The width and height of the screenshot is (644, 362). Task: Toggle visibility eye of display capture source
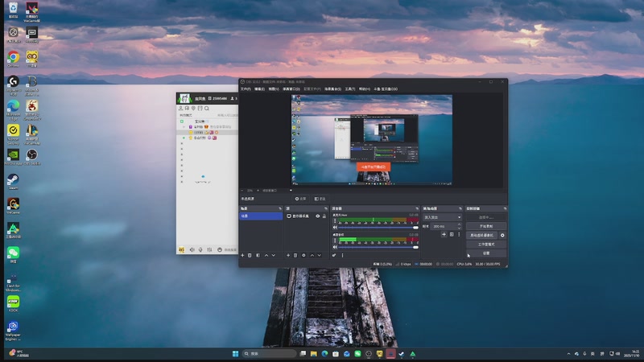tap(317, 216)
